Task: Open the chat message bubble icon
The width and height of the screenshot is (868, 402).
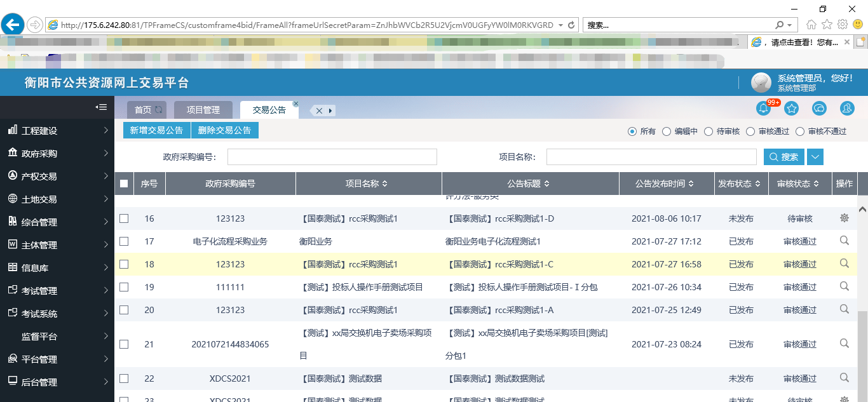Action: 819,109
